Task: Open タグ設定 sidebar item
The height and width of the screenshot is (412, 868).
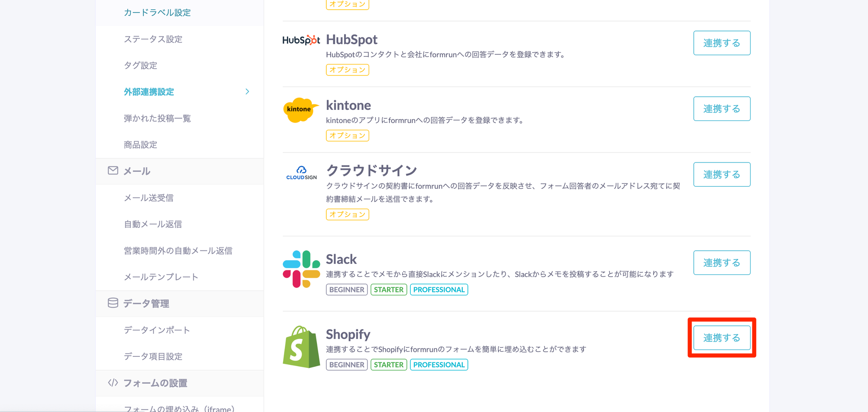Action: (140, 65)
